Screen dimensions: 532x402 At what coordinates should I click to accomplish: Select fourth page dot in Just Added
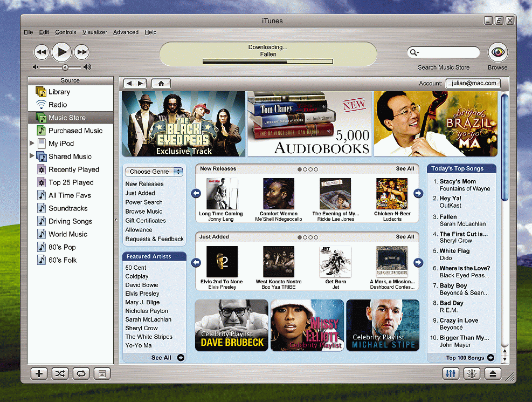316,237
